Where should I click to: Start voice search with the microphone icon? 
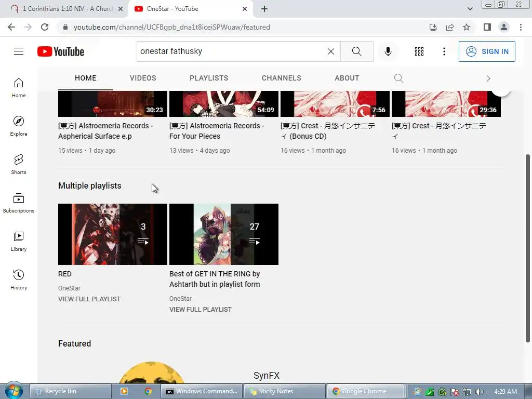point(388,51)
